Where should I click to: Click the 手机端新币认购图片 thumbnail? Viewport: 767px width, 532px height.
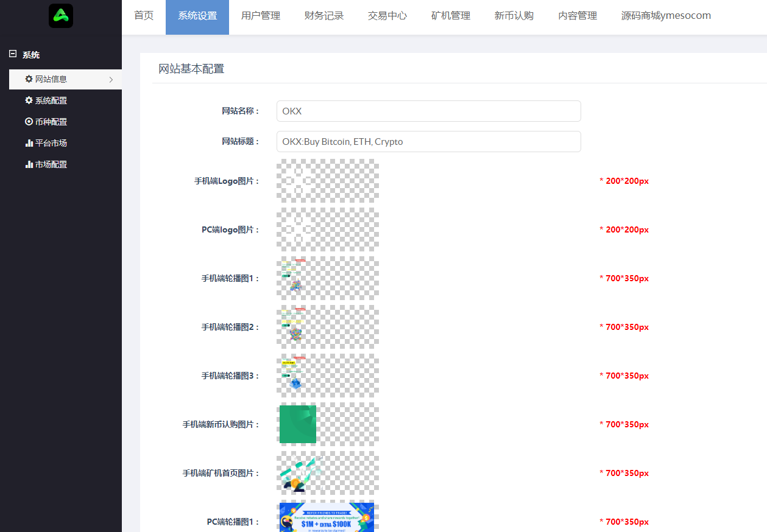click(x=328, y=424)
